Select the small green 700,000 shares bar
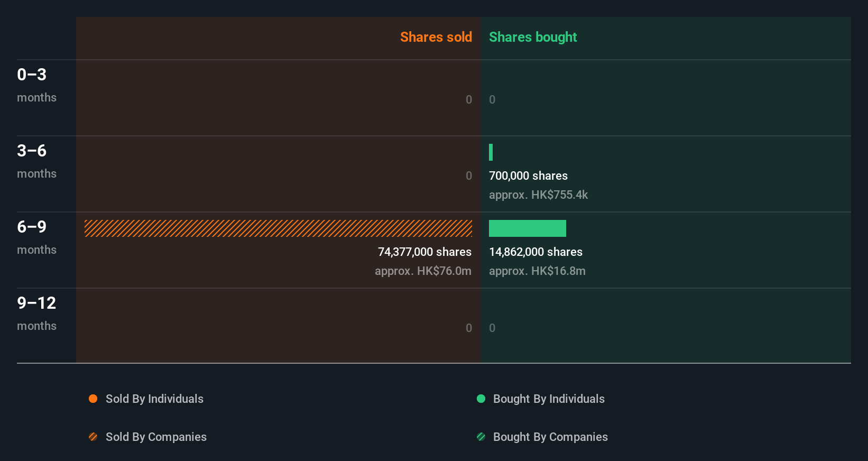The image size is (868, 461). [491, 152]
